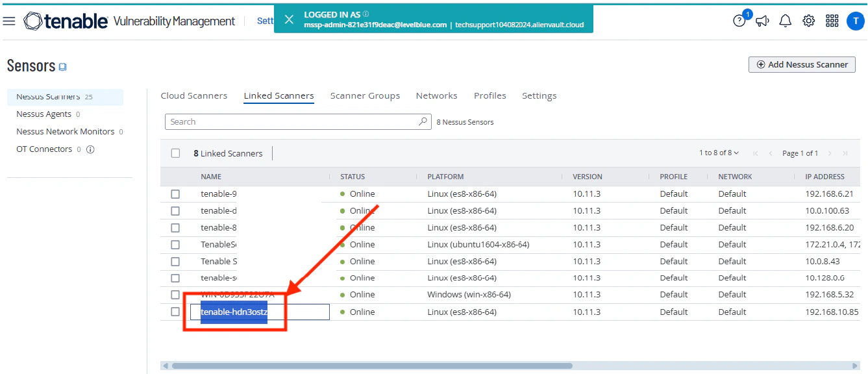
Task: Switch to the Cloud Scanners tab
Action: [x=194, y=95]
